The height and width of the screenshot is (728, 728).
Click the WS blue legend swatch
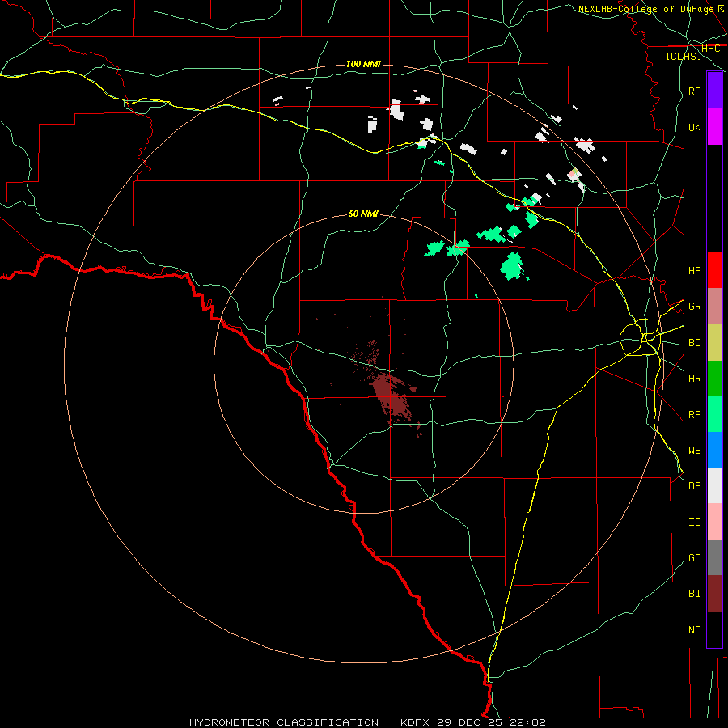coord(714,450)
